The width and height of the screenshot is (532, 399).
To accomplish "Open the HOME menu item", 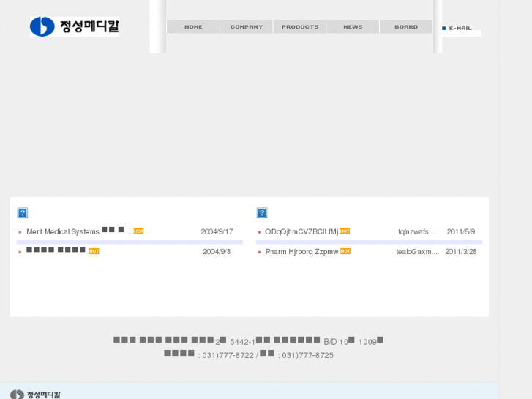I will point(193,27).
